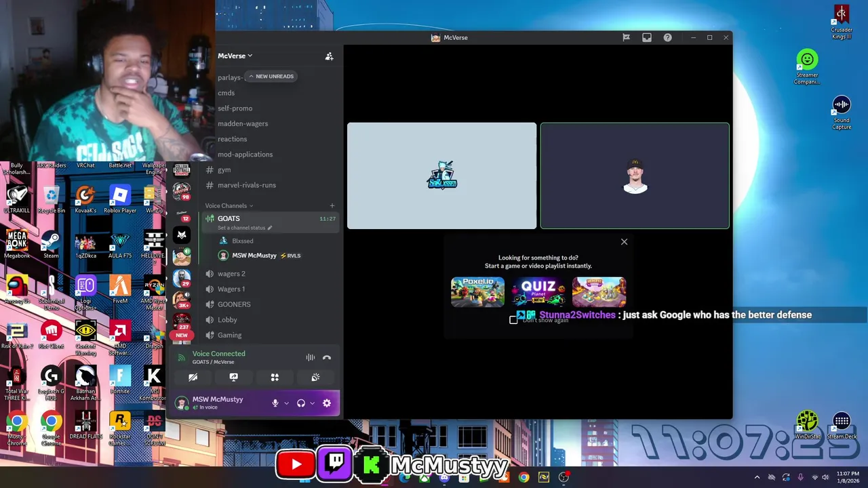
Task: Open Crusader Kings III desktop icon
Action: click(x=842, y=22)
